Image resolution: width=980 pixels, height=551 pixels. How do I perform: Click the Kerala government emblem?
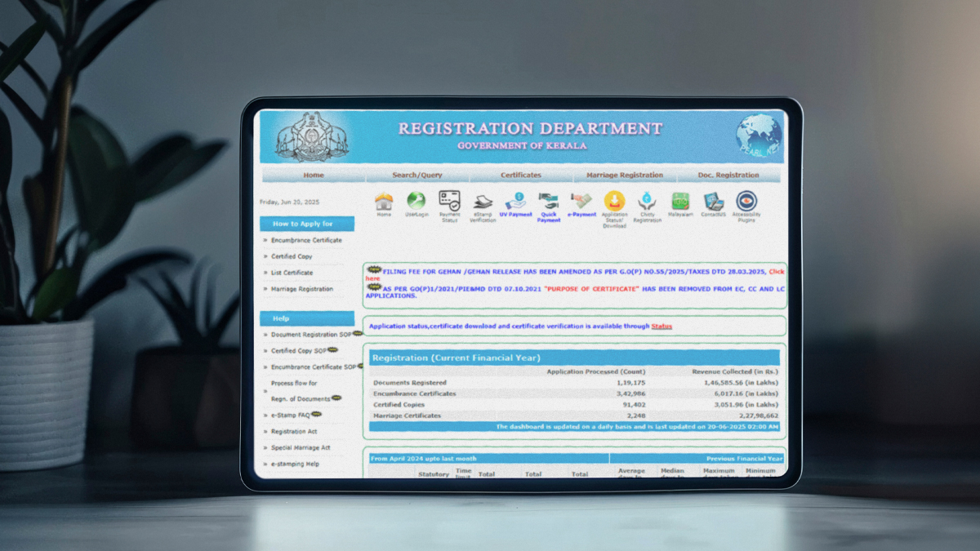tap(314, 136)
